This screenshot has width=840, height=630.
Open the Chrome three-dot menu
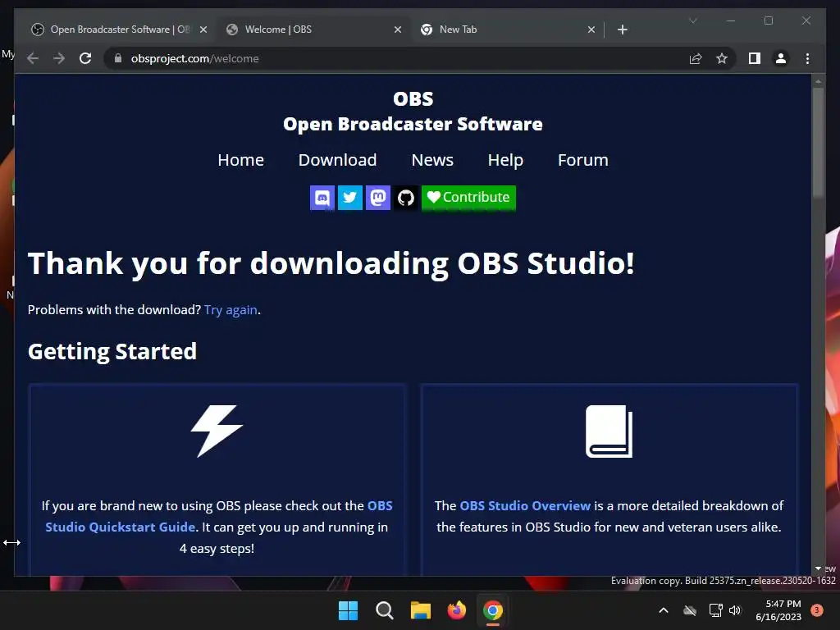807,58
